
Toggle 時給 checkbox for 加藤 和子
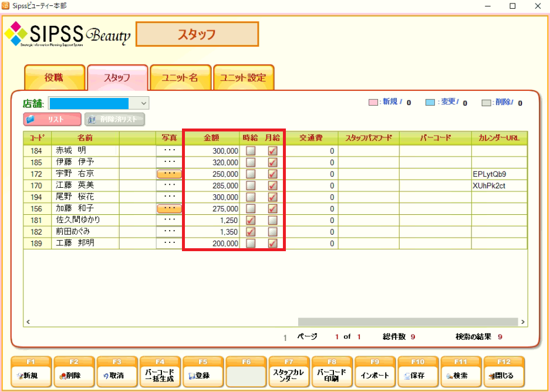tap(251, 209)
